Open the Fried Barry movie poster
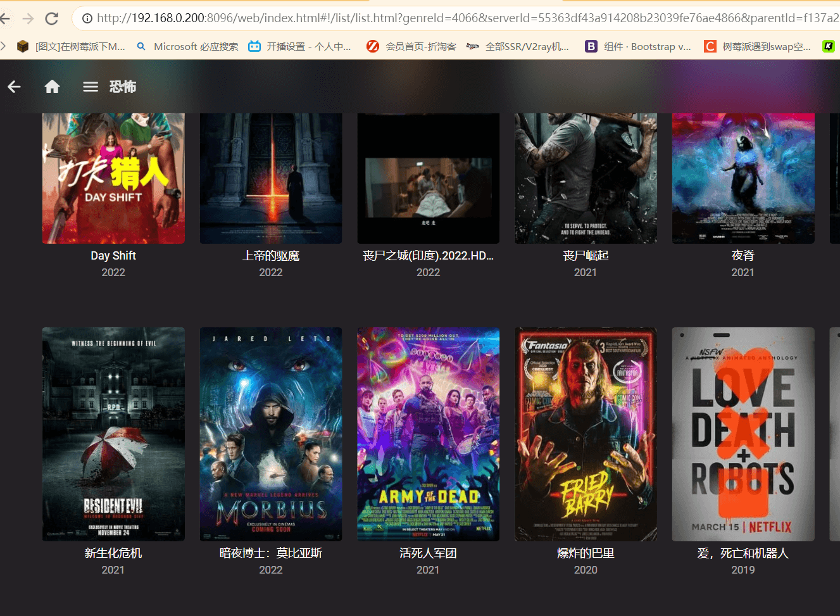The width and height of the screenshot is (840, 616). [586, 434]
